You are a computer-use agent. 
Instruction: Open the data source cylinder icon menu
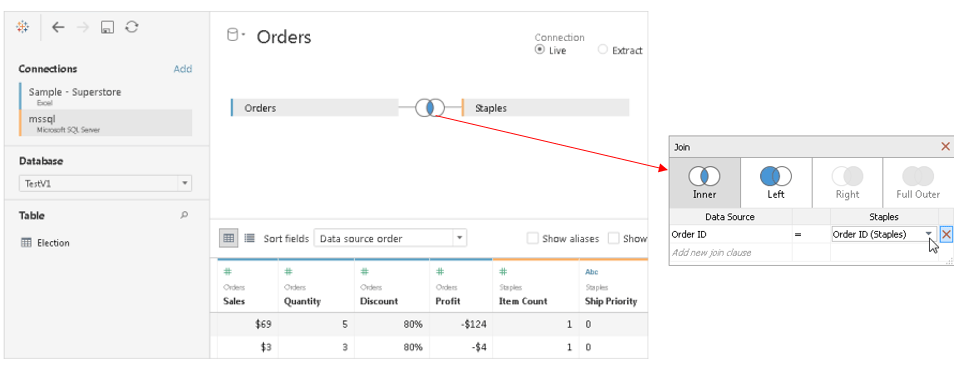pyautogui.click(x=235, y=35)
